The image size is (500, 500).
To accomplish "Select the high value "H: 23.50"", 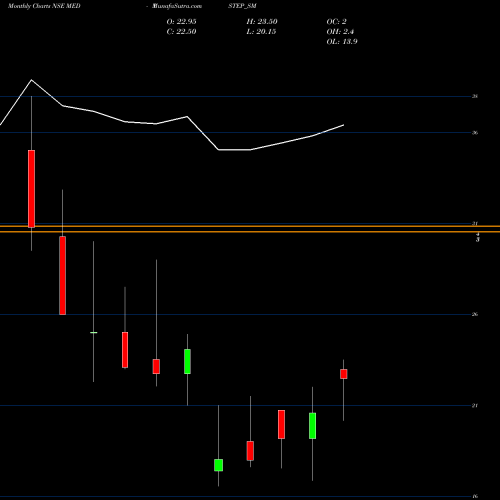I will (262, 22).
